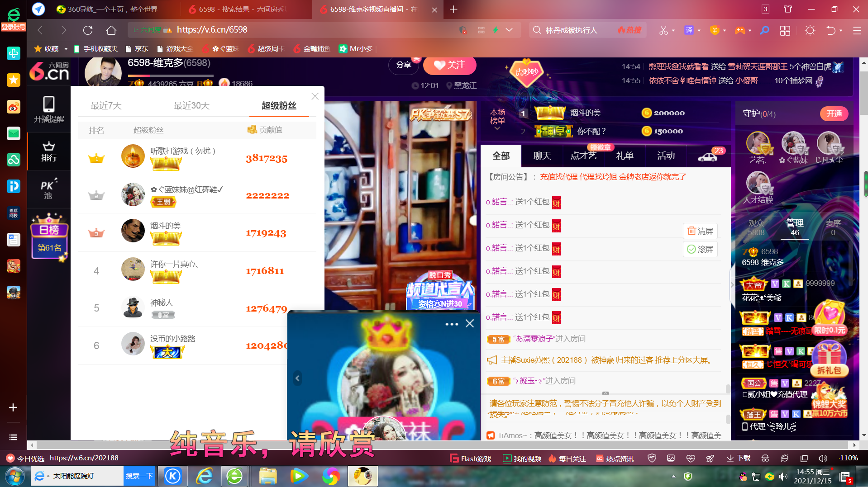868x487 pixels.
Task: Select the 全部 tab
Action: 501,156
